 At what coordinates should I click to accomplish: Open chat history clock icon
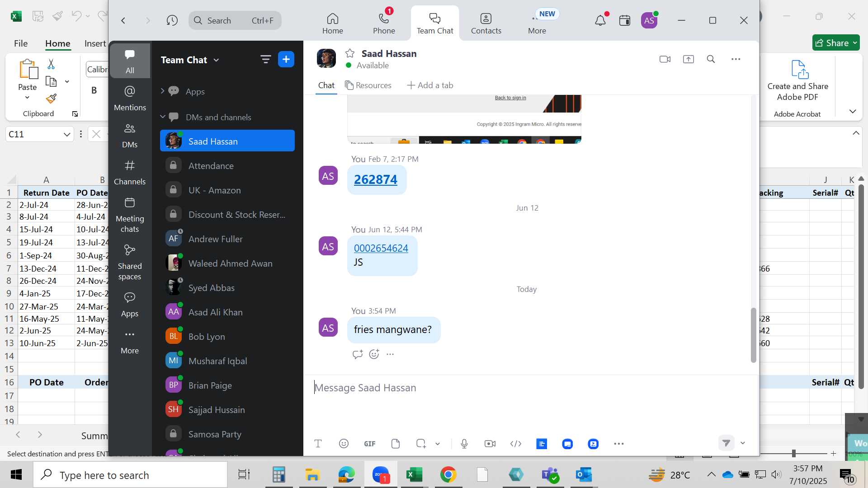172,20
